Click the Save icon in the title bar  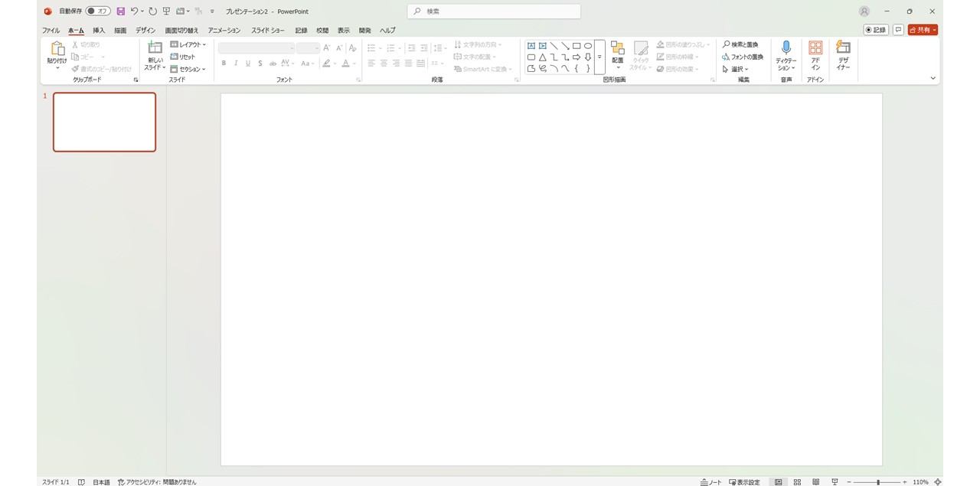[x=120, y=11]
